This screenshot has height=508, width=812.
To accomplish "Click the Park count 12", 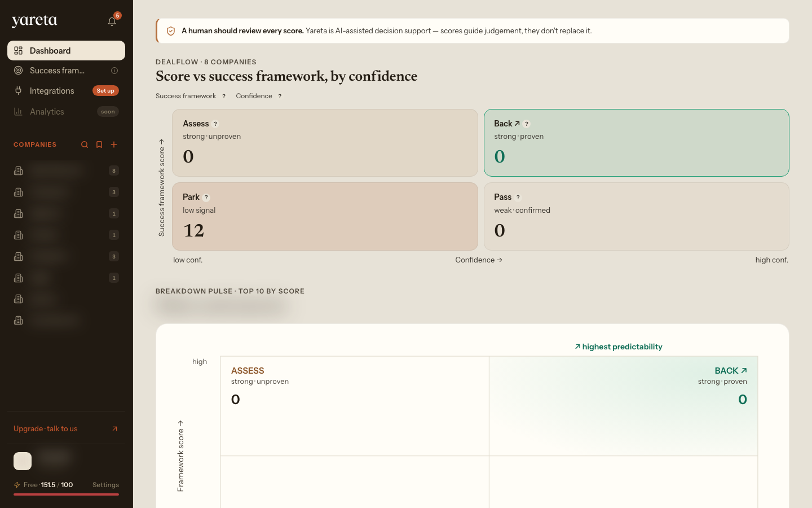I will point(193,230).
